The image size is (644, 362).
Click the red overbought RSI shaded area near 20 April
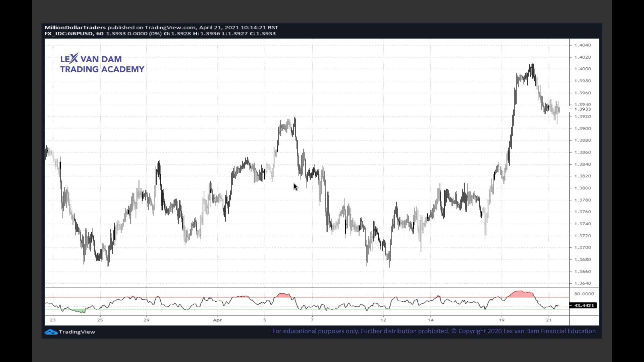pyautogui.click(x=521, y=294)
